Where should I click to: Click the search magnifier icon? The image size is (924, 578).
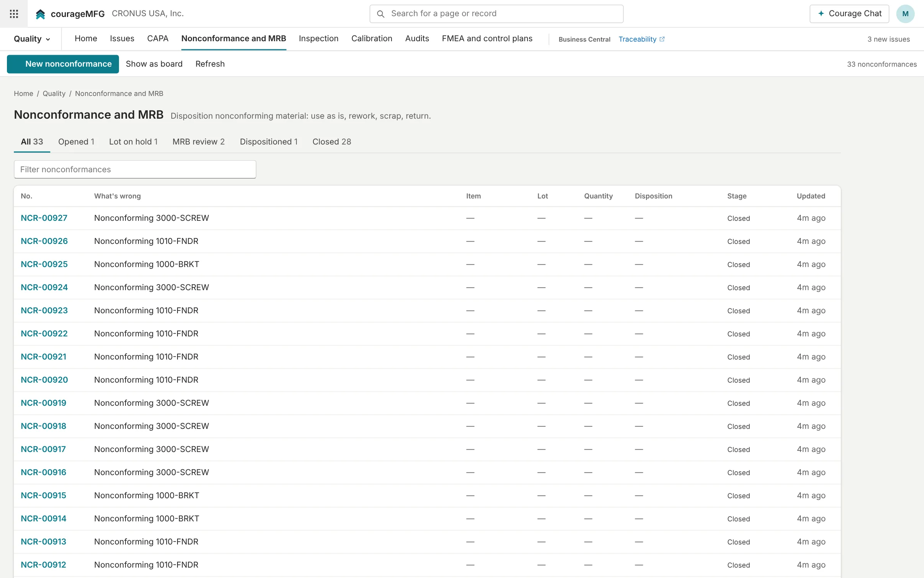[x=380, y=14]
